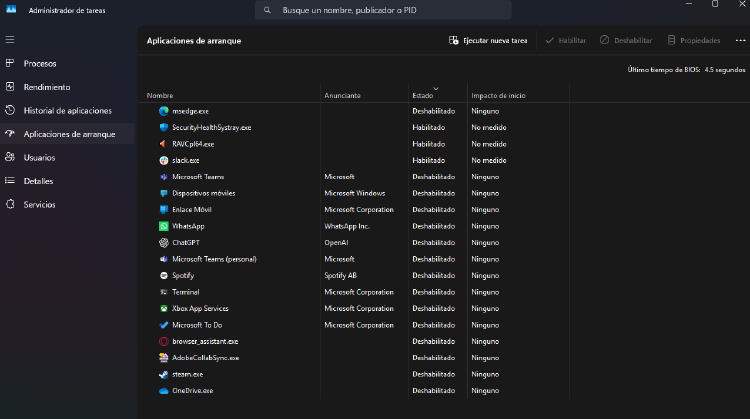Click the WhatsApp green icon

[x=164, y=226]
